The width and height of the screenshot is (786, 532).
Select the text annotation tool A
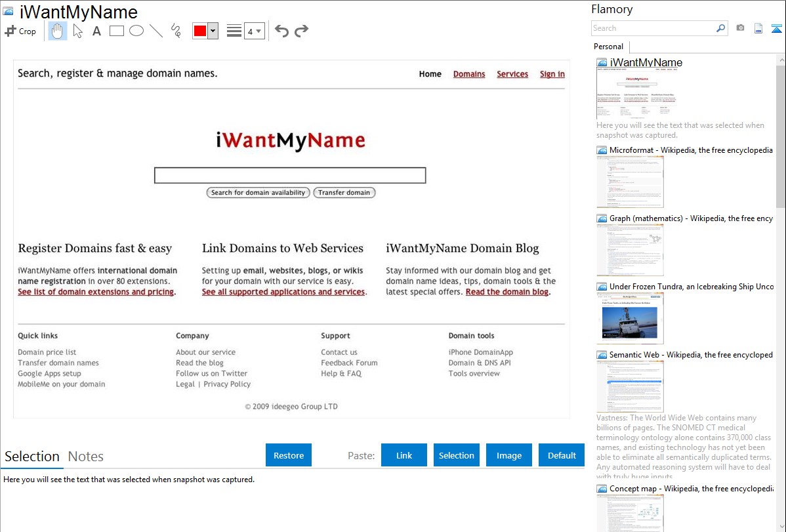pos(96,31)
